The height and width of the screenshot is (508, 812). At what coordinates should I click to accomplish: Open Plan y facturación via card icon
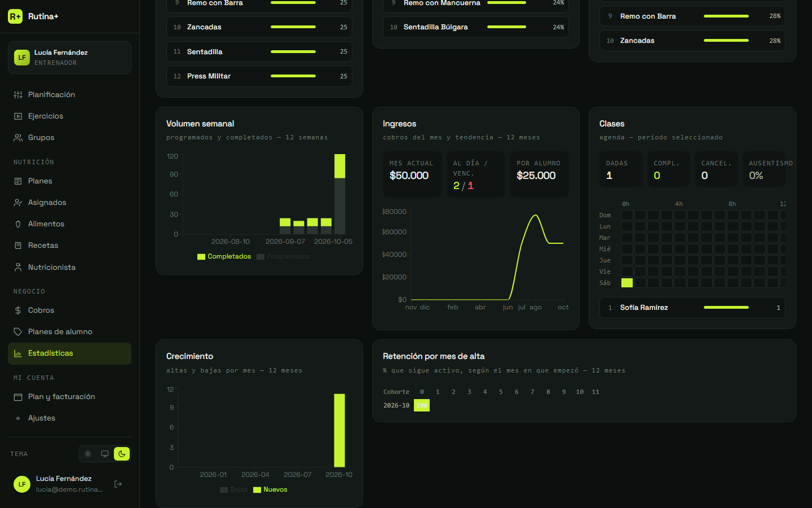18,397
